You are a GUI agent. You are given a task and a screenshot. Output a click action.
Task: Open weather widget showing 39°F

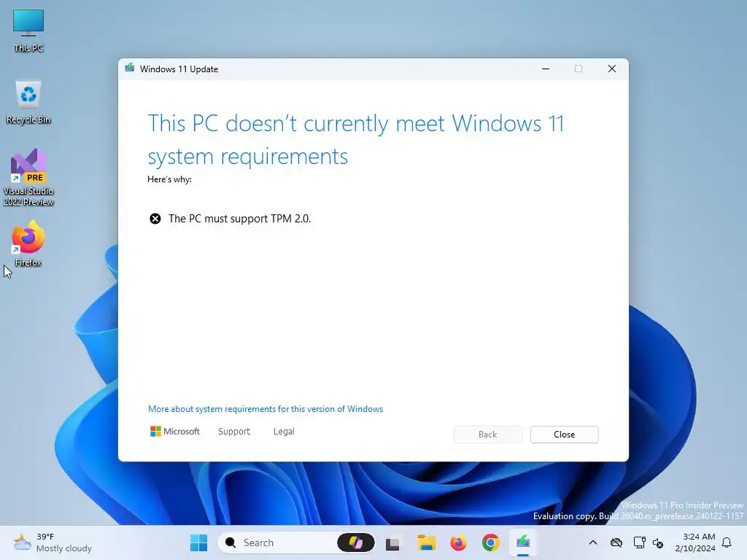[x=53, y=542]
